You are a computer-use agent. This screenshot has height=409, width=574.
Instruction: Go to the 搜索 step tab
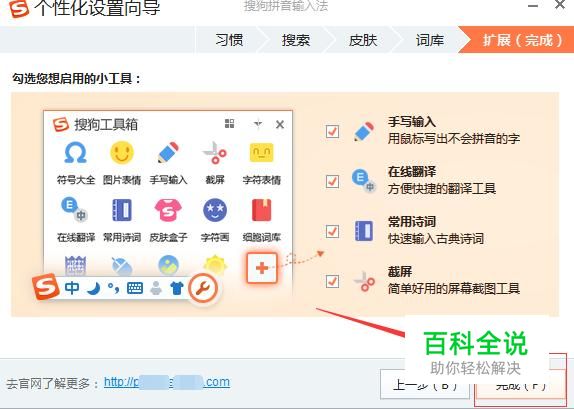tap(296, 40)
